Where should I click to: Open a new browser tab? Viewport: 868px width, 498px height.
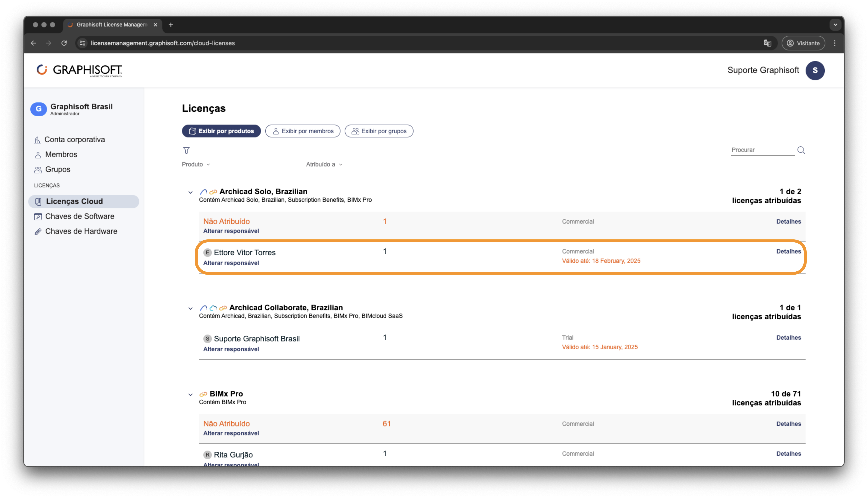[171, 25]
